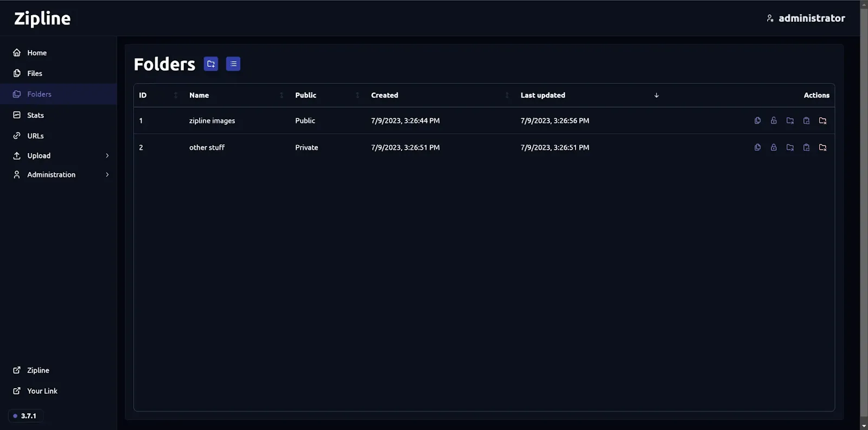Select the zipline images name cell
Image resolution: width=868 pixels, height=430 pixels.
pyautogui.click(x=212, y=121)
